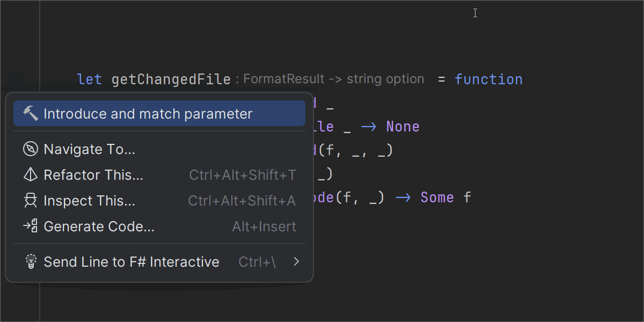Viewport: 644px width, 322px height.
Task: Click the lightbulb icon for Send Line
Action: (x=31, y=262)
